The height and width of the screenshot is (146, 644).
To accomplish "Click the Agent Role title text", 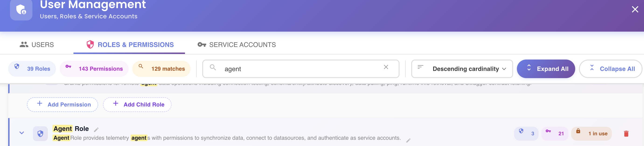I will pyautogui.click(x=71, y=129).
